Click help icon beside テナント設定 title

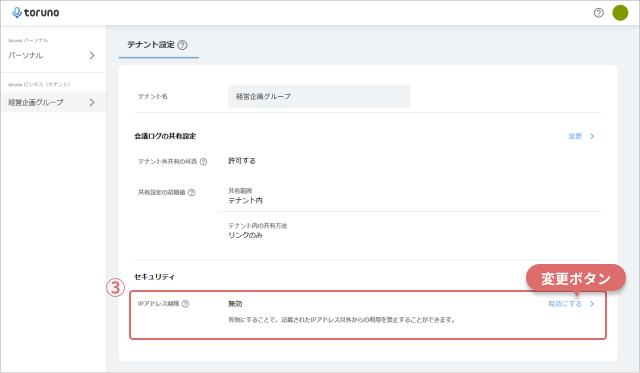coord(182,45)
